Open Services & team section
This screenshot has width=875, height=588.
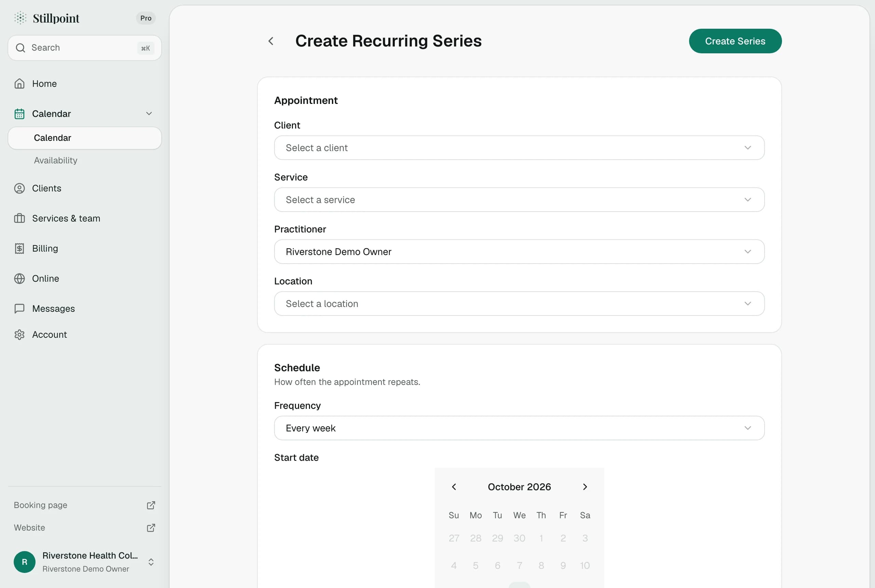tap(66, 218)
